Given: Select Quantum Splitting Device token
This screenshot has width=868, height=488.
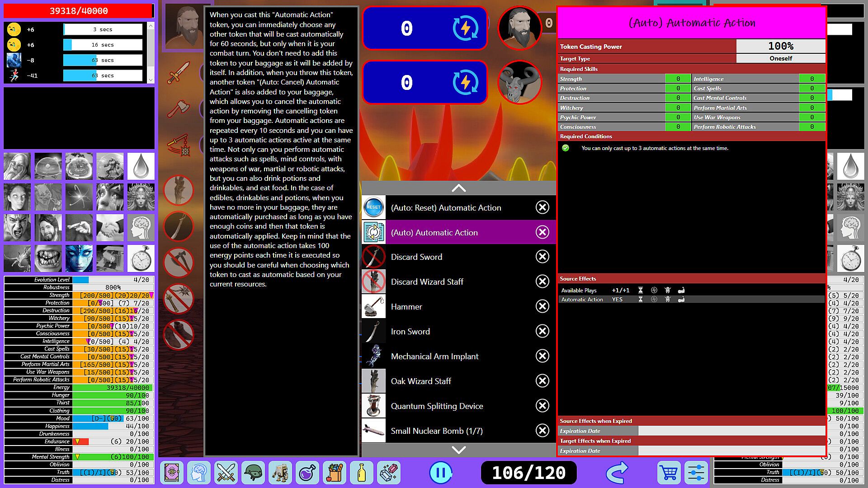Looking at the screenshot, I should point(437,406).
